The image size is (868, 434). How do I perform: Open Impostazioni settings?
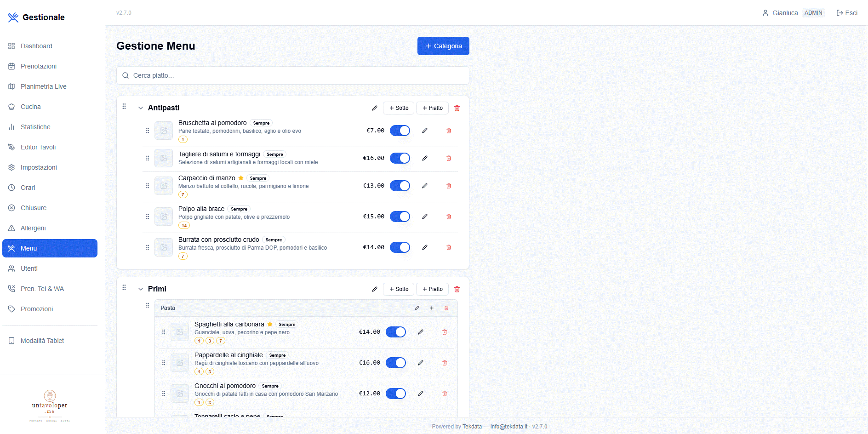50,167
